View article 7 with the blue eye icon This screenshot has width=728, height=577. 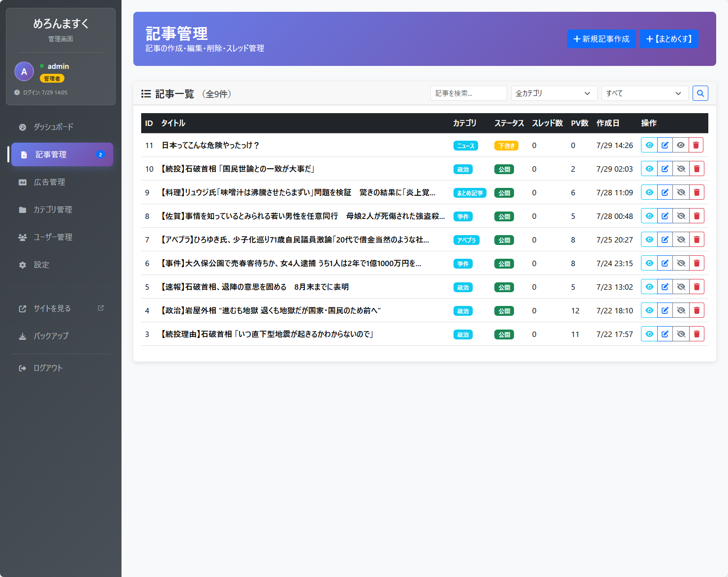coord(649,240)
